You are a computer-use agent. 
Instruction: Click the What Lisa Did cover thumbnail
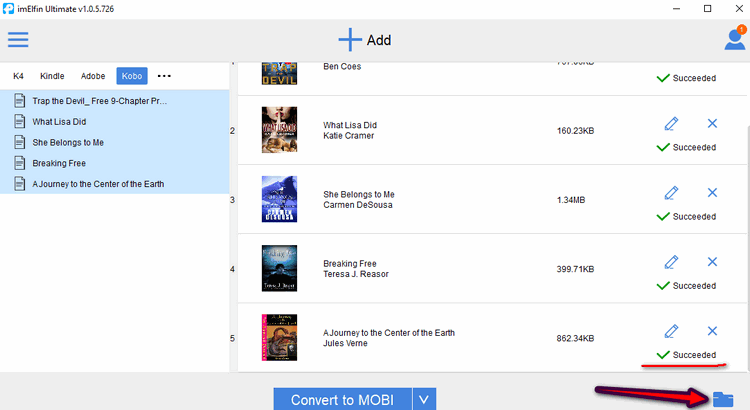[279, 130]
